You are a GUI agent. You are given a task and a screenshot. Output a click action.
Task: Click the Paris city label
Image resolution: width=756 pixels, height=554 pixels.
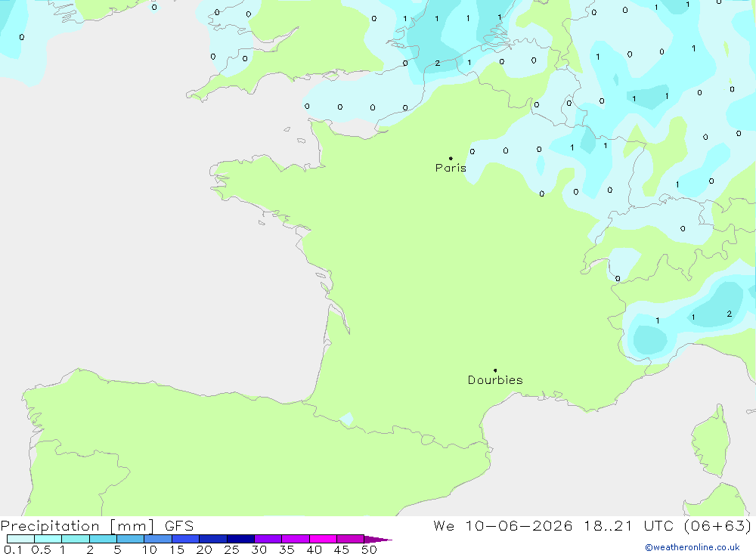451,168
